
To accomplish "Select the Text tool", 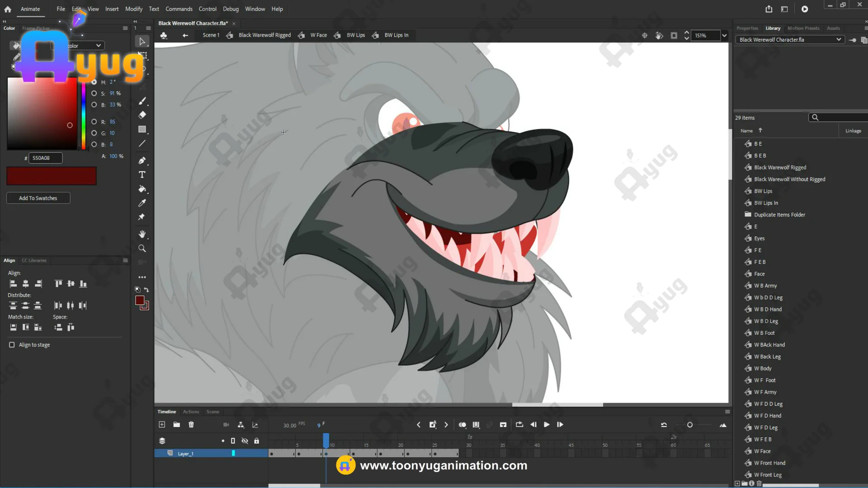I will coord(142,175).
